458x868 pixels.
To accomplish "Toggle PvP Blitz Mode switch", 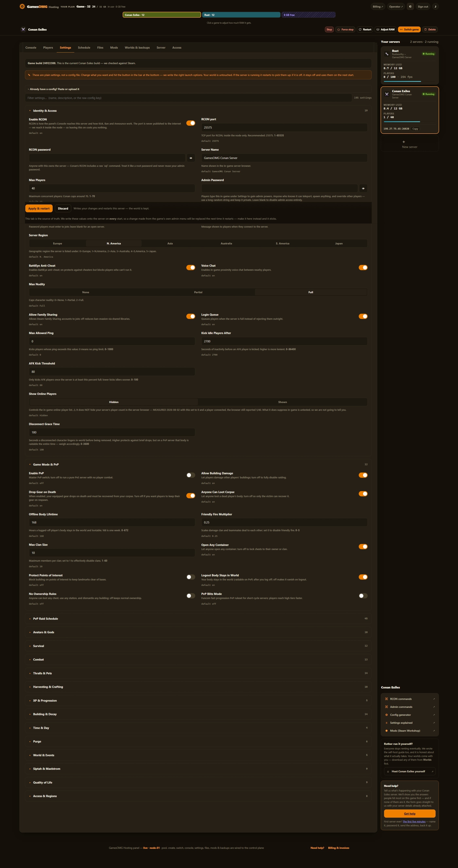I will click(363, 596).
